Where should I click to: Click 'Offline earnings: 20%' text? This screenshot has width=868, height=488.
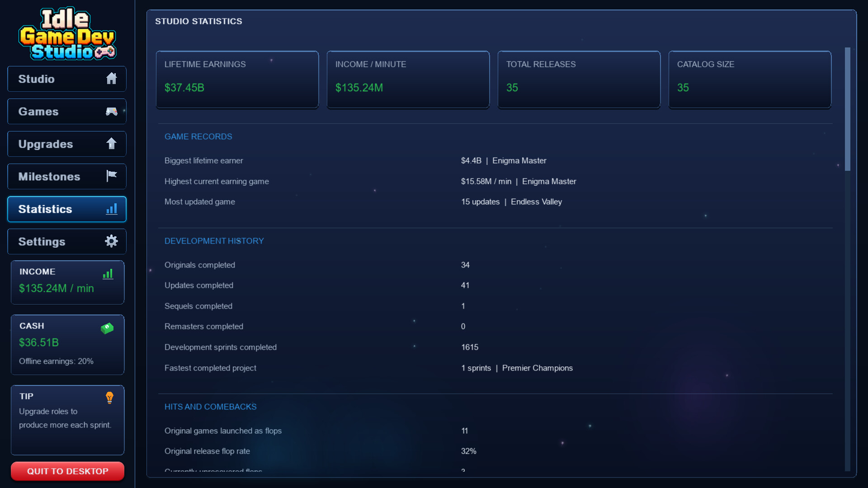pos(56,361)
